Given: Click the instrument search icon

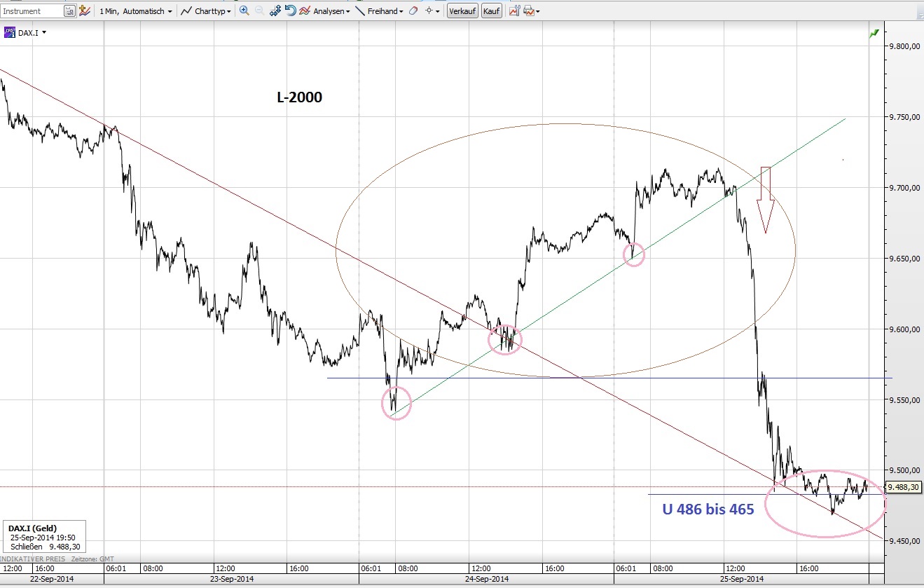Looking at the screenshot, I should [x=68, y=11].
